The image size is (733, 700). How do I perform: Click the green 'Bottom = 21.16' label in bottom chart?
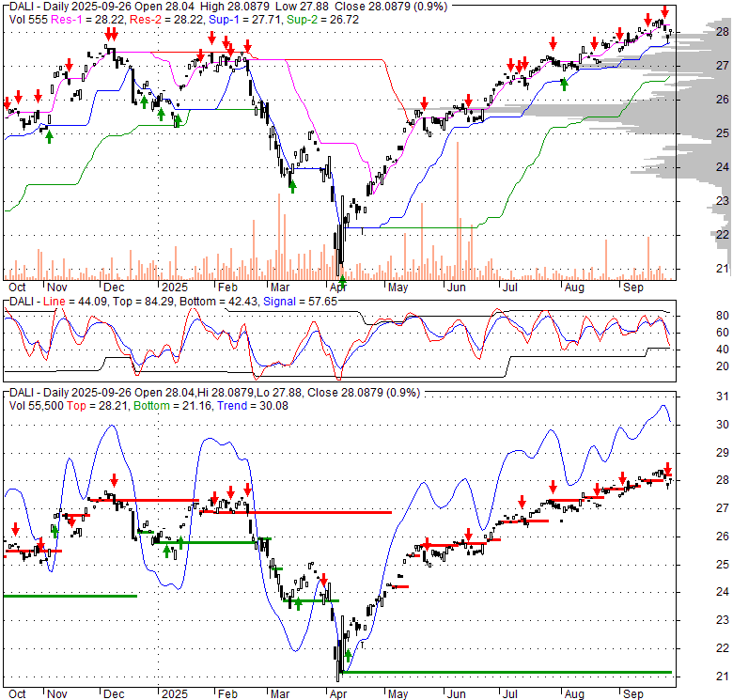[174, 406]
